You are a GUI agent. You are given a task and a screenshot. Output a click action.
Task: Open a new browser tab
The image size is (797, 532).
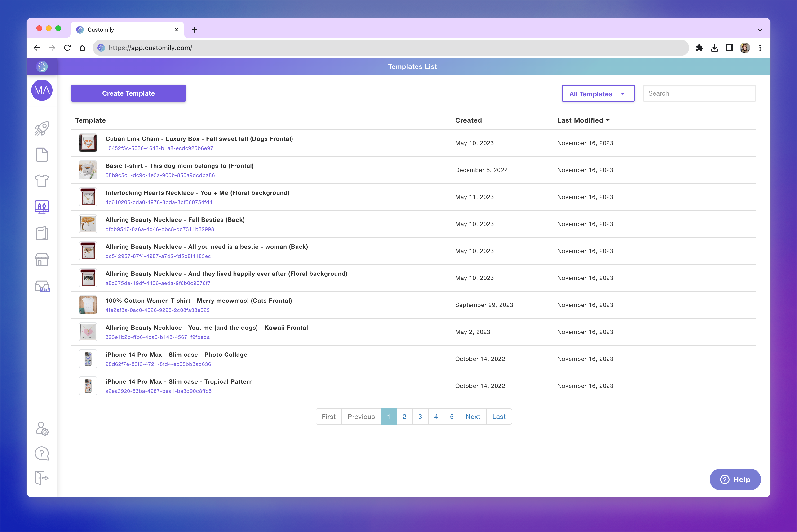(195, 30)
